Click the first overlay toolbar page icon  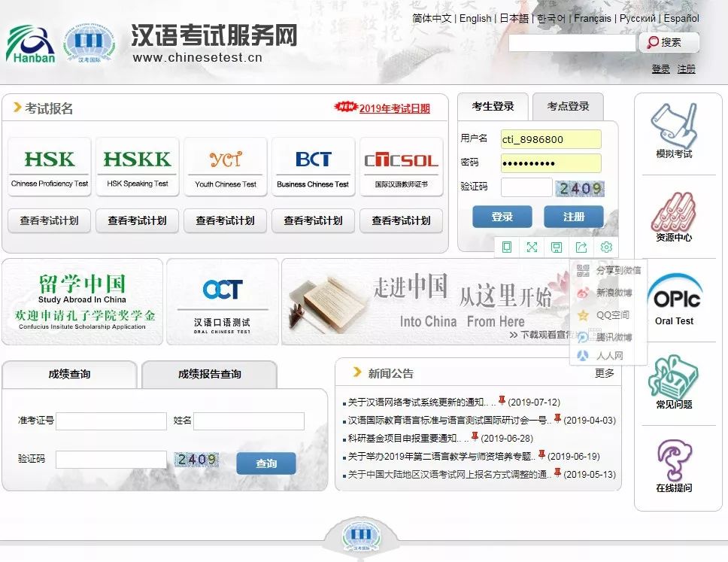pos(507,247)
